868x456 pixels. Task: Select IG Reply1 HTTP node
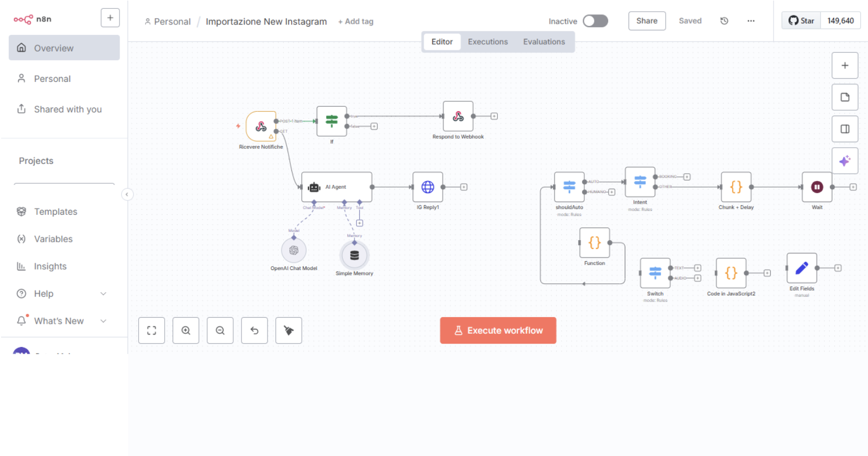tap(428, 187)
